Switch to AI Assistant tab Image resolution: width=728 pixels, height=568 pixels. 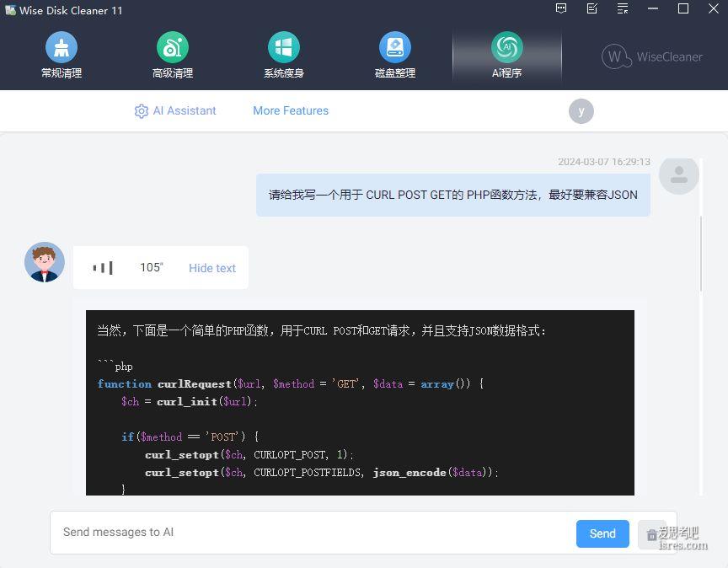tap(185, 110)
